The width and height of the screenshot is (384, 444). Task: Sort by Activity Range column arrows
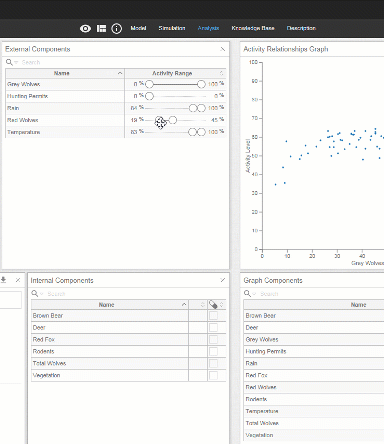pos(221,73)
